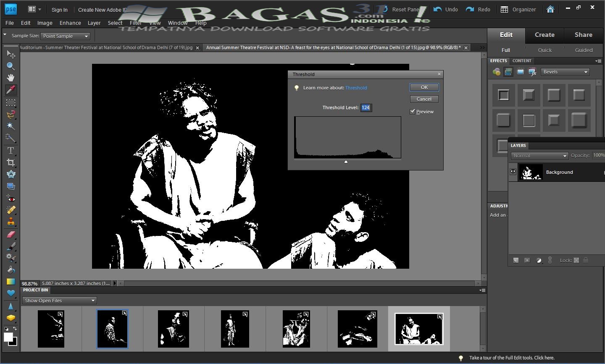Click the Home icon in top bar
Screen dimensions: 605x364
[550, 9]
